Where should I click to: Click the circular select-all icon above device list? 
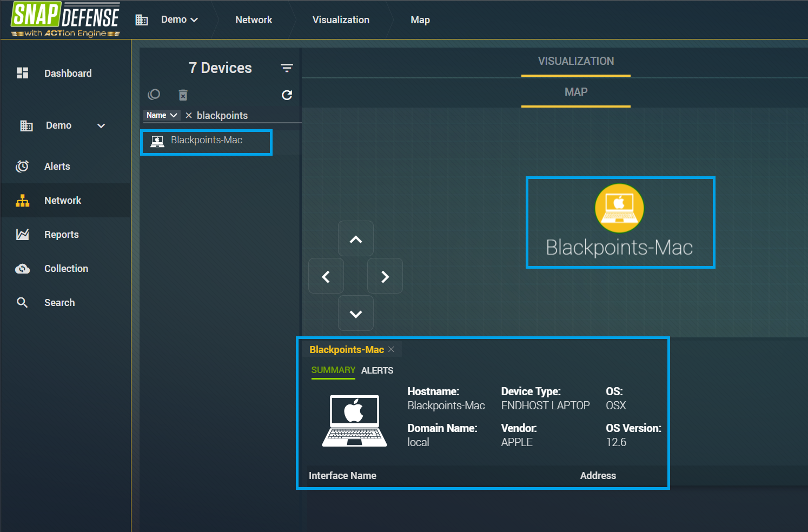click(154, 95)
